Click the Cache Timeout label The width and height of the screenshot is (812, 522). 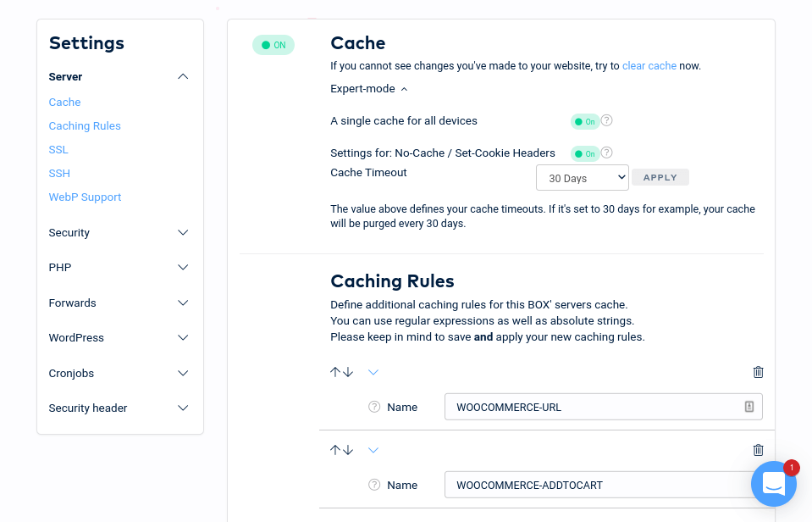tap(368, 173)
